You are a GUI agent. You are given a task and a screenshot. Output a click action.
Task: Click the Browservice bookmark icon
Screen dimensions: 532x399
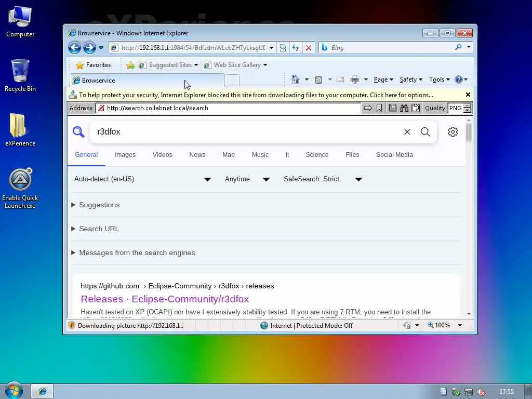coord(379,108)
